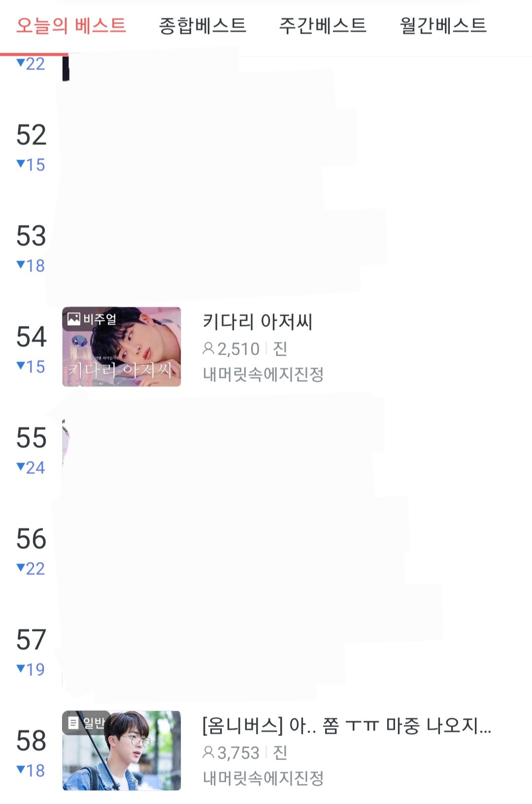Viewport: 532px width, 804px height.
Task: Open author 내머릿속에지진정 under 옴니버스 post
Action: (x=263, y=778)
